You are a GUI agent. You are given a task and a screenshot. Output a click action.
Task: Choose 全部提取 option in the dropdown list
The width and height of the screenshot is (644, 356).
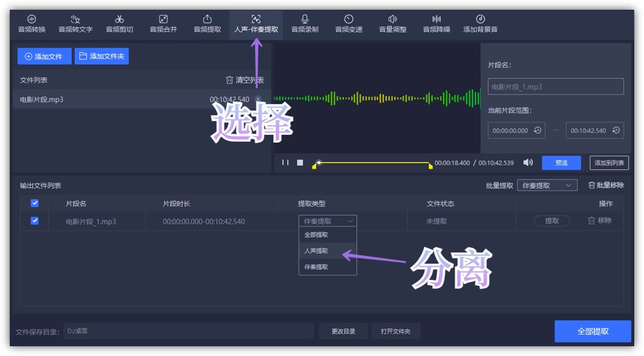[317, 235]
